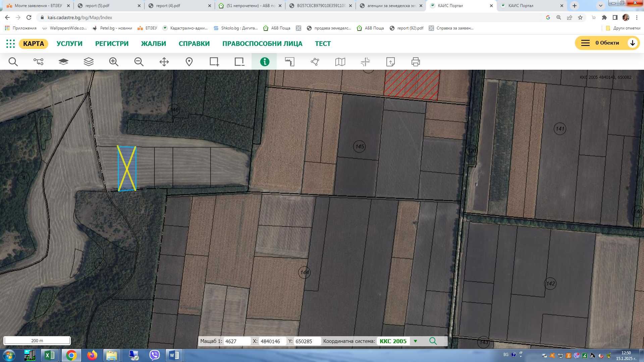Open Excel from the taskbar
The height and width of the screenshot is (362, 644).
[50, 355]
